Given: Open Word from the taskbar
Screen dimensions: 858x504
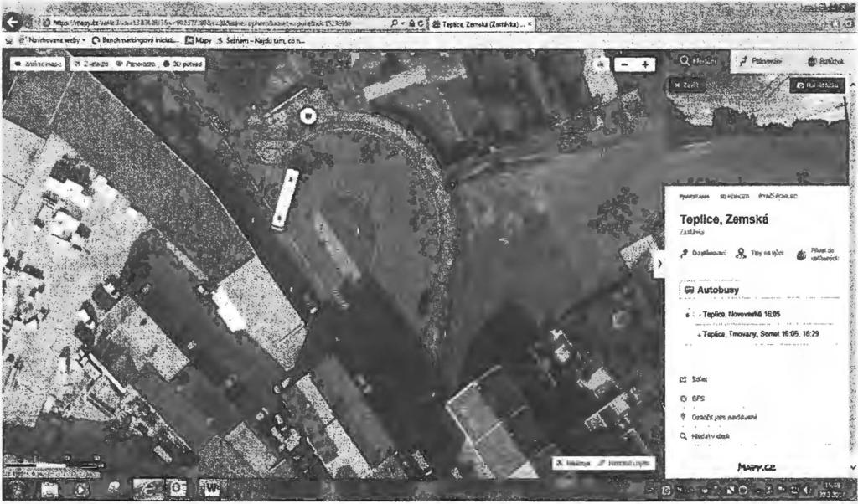Looking at the screenshot, I should (211, 489).
